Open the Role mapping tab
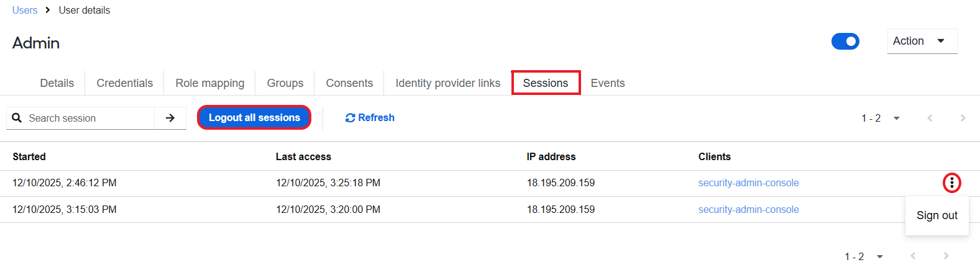The width and height of the screenshot is (980, 275). [210, 83]
